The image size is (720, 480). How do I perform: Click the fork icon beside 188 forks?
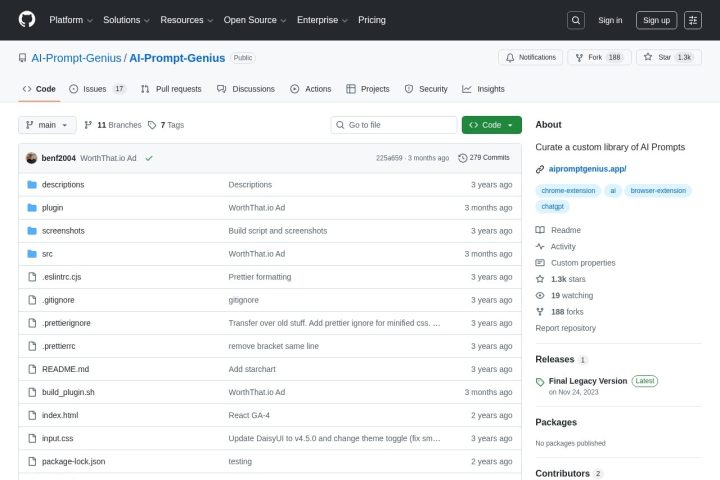coord(540,311)
